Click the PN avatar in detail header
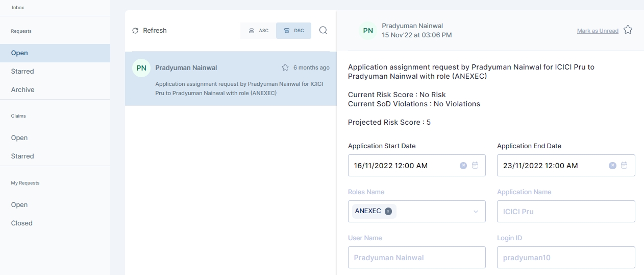Screen dimensions: 644x275 (x=368, y=31)
